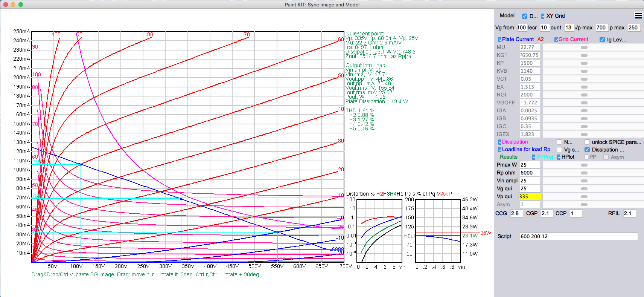Click the VGOFF slider handle
This screenshot has height=297, width=644.
click(584, 103)
